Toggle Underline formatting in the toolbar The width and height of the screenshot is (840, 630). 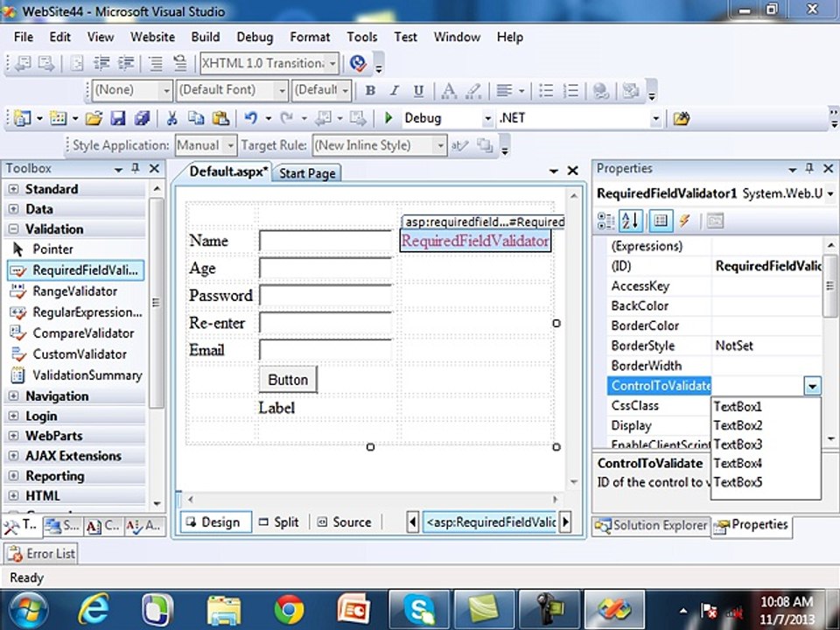click(x=418, y=90)
